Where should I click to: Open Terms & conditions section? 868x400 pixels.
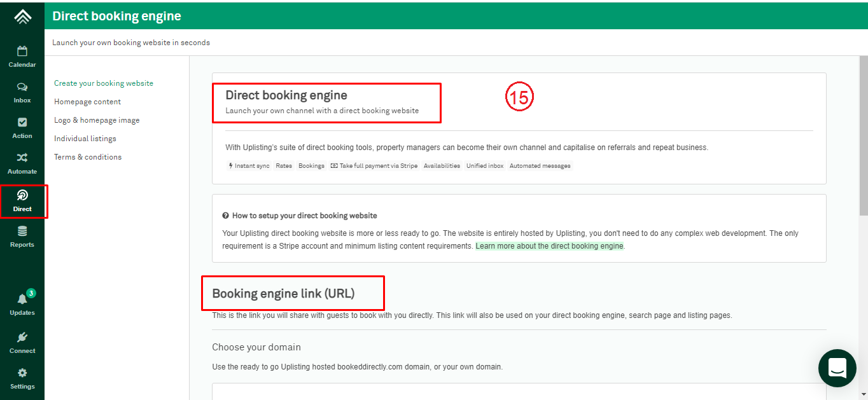[x=88, y=157]
